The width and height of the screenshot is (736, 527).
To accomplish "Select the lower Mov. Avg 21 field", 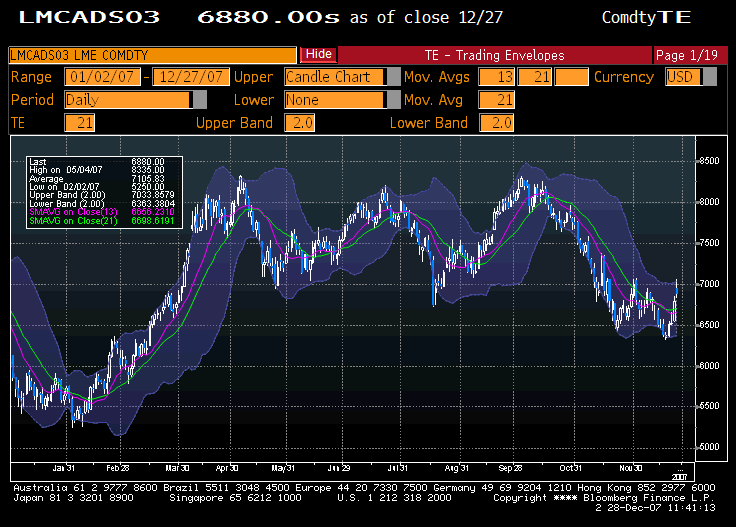I will tap(495, 100).
